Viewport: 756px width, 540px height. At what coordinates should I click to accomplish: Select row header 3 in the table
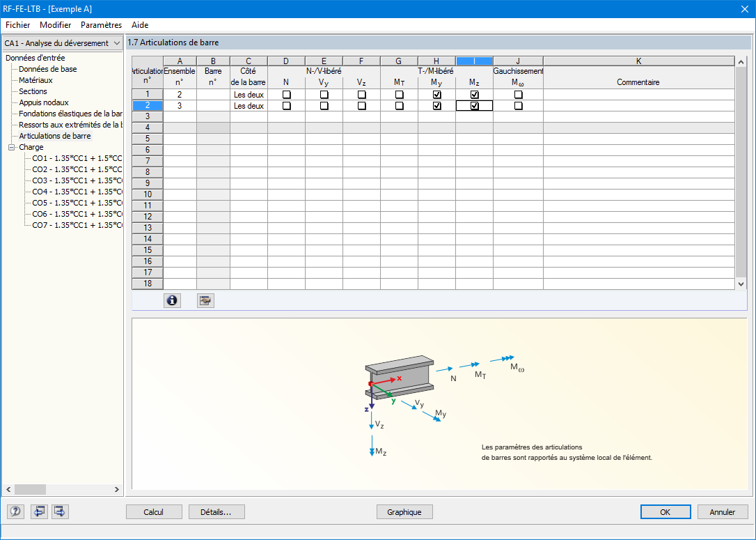(148, 116)
